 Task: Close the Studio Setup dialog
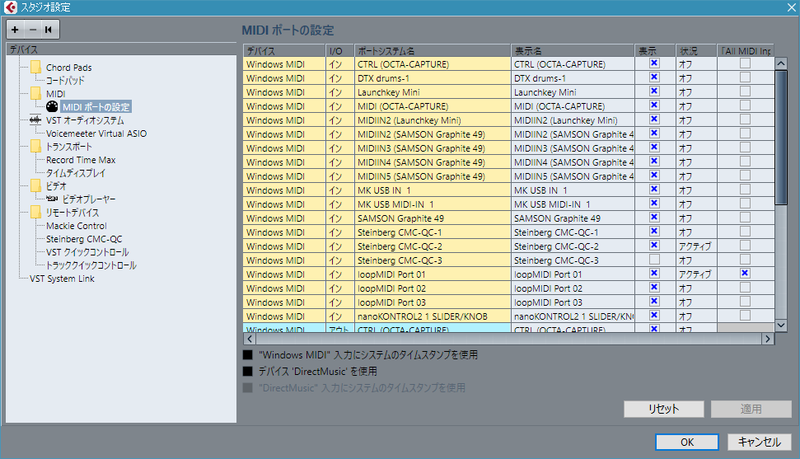(x=791, y=7)
